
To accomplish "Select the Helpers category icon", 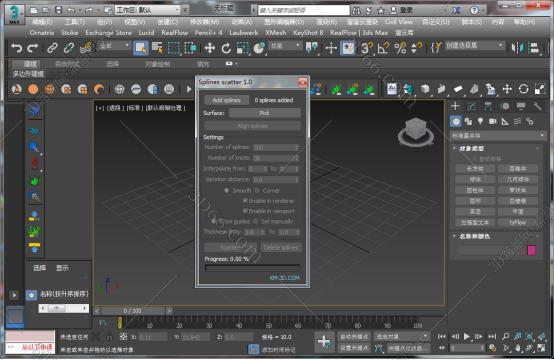I will 505,122.
